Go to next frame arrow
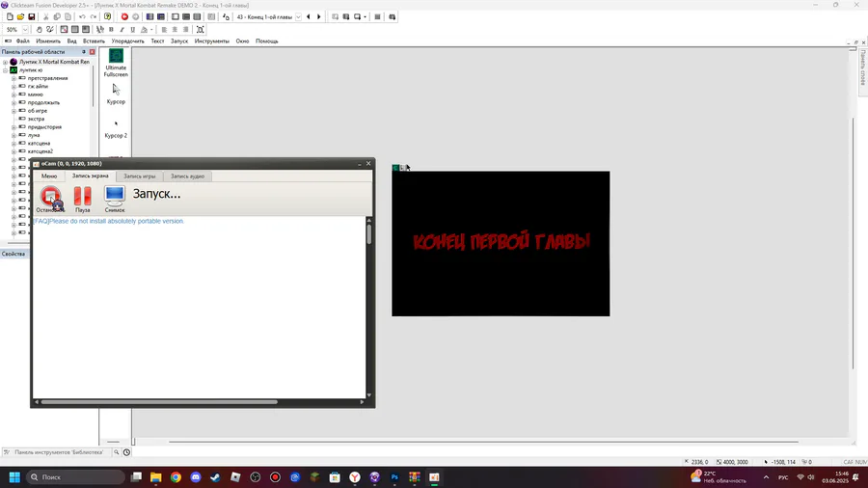Screen dimensions: 868x488 tap(319, 17)
